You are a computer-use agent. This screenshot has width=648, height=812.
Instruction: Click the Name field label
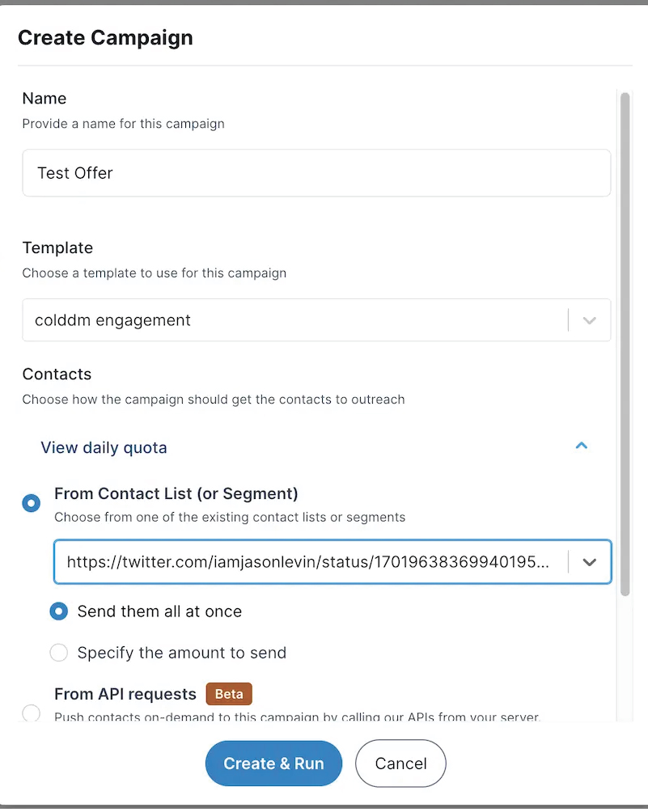click(44, 98)
